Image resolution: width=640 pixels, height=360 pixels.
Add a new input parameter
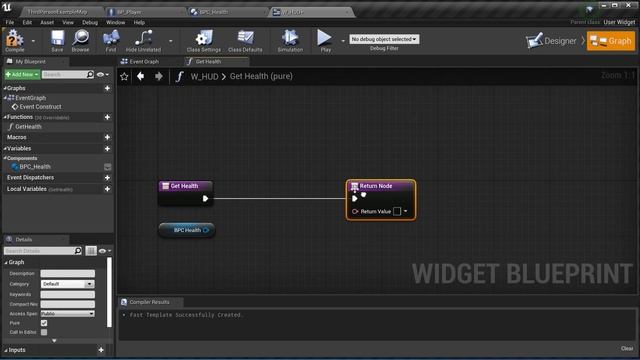(101, 350)
